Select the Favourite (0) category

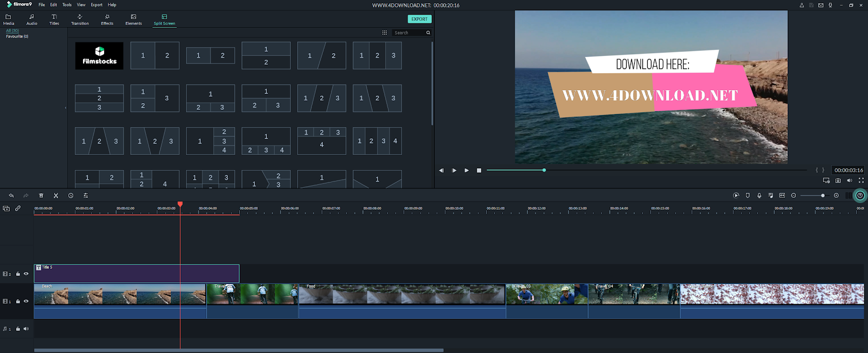[x=17, y=36]
